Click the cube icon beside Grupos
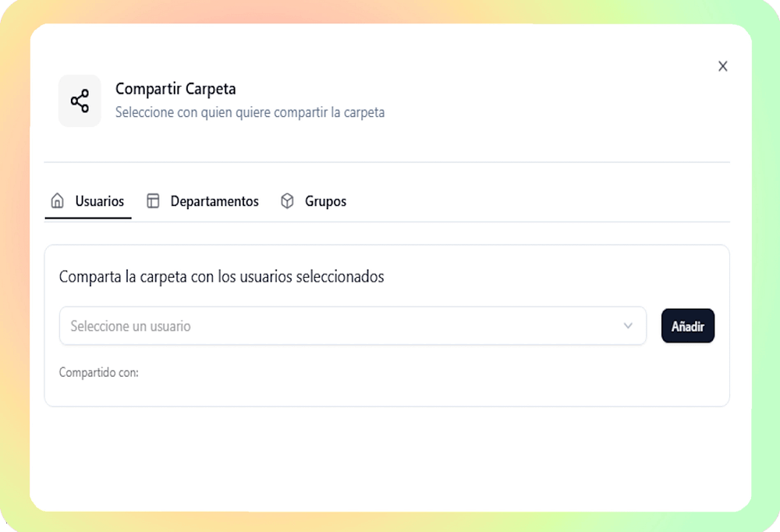The width and height of the screenshot is (780, 532). 287,201
